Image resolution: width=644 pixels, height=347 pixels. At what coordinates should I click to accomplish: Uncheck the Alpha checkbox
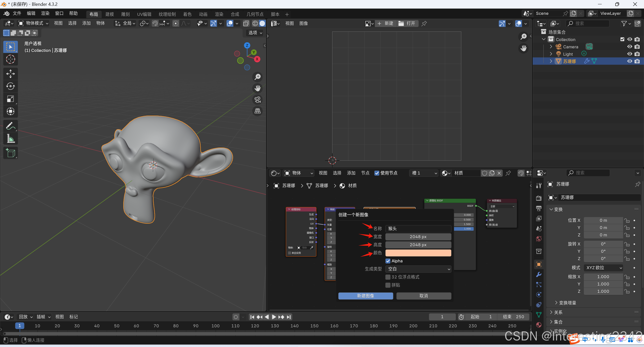tap(388, 261)
